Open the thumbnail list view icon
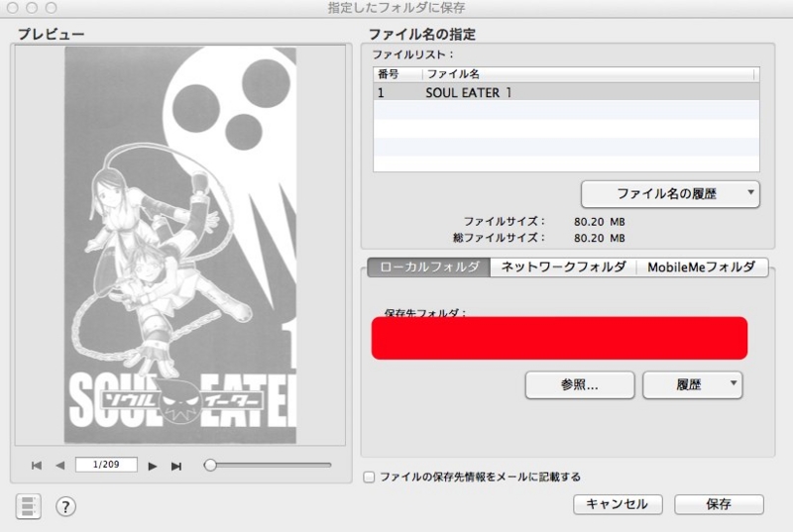This screenshot has width=793, height=532. pos(29,506)
